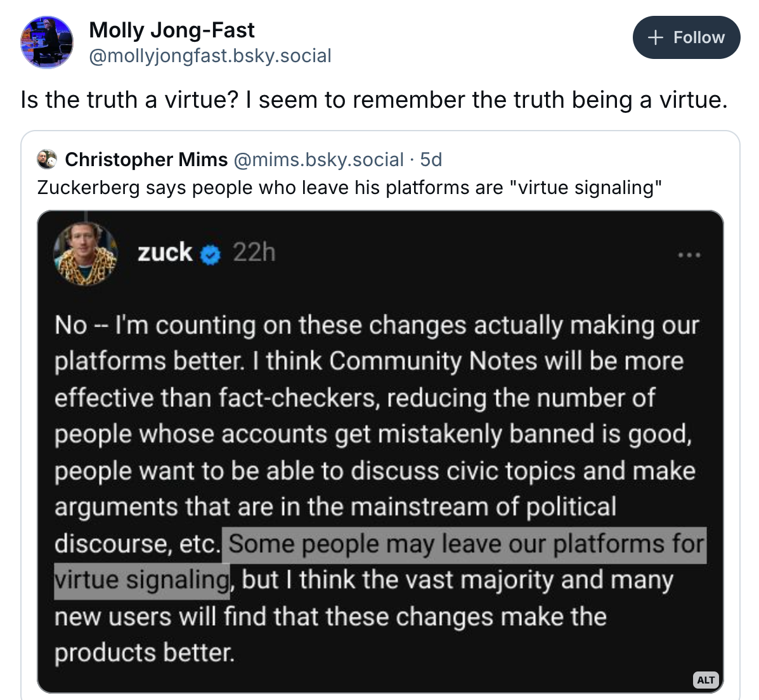Click the 22h timestamp beside zuck
The image size is (759, 700).
point(254,253)
